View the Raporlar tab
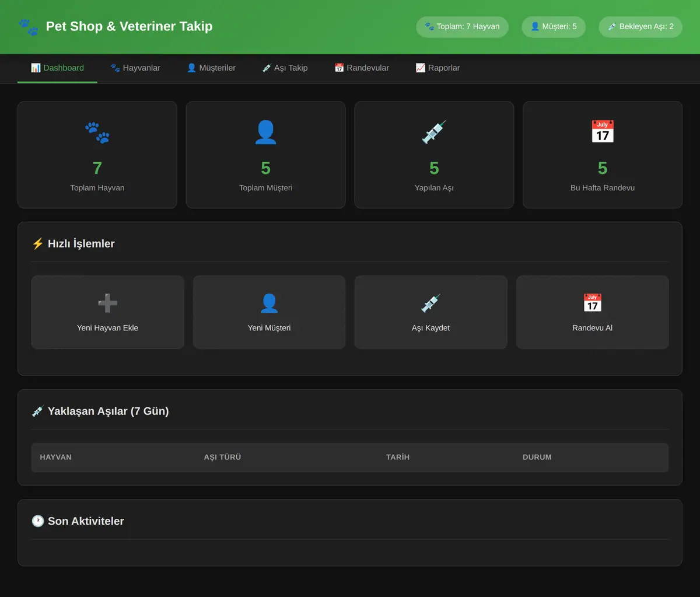This screenshot has height=597, width=700. coord(437,68)
